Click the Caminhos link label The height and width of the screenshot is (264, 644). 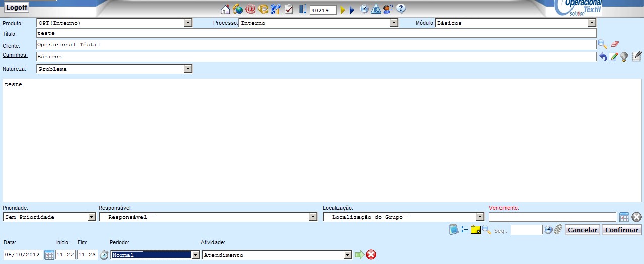pos(15,55)
